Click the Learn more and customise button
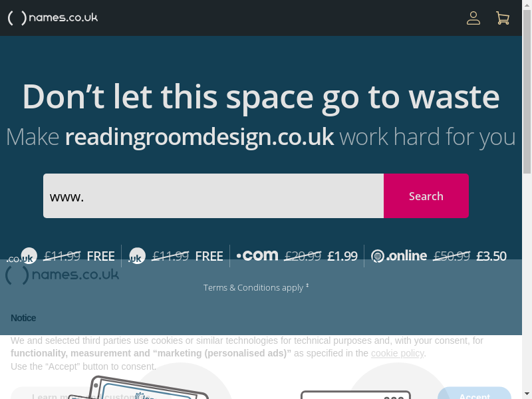Screen dimensions: 532x399 click(85, 394)
